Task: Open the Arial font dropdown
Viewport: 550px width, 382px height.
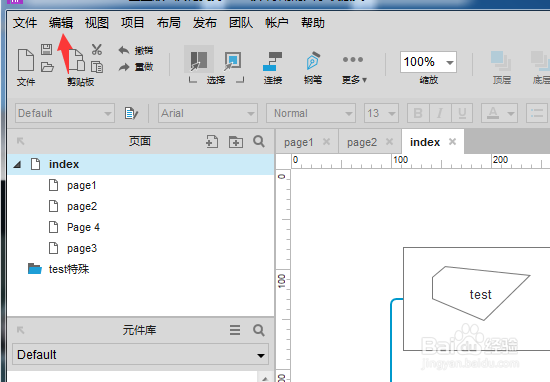Action: [x=208, y=113]
